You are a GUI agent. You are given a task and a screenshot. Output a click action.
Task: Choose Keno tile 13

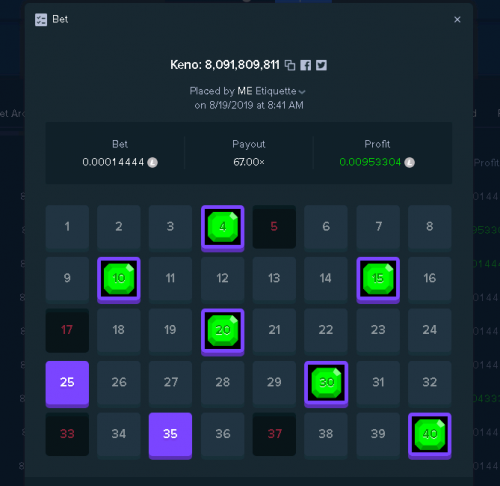[x=274, y=279]
